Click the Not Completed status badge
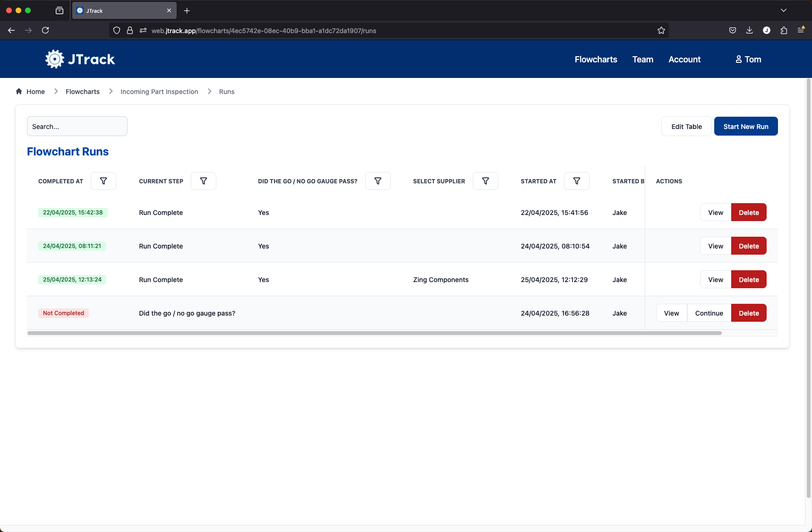Screen dimensions: 812x532 point(63,313)
